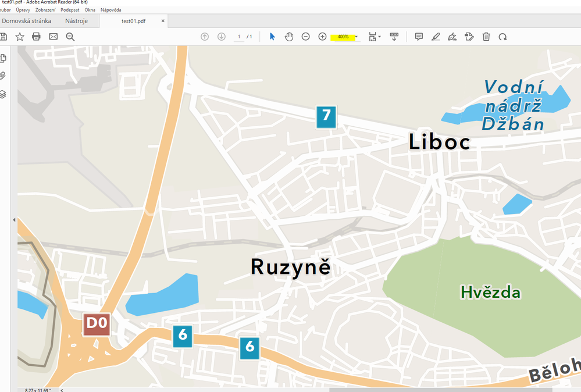Click the Ruzyně label on map

coord(291,268)
